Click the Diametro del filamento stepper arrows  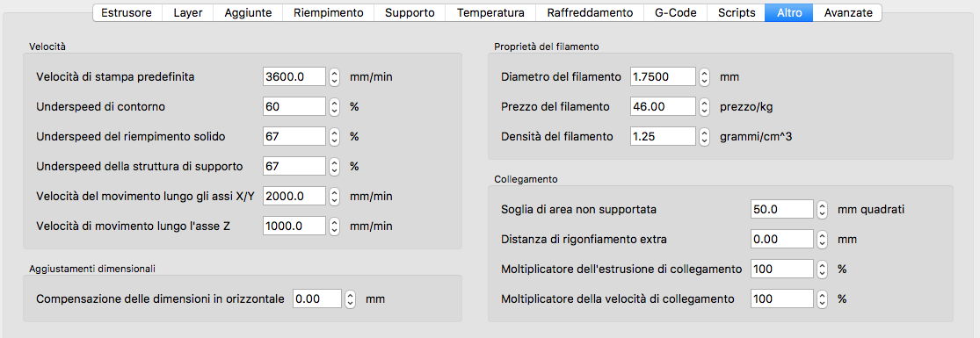click(x=704, y=77)
